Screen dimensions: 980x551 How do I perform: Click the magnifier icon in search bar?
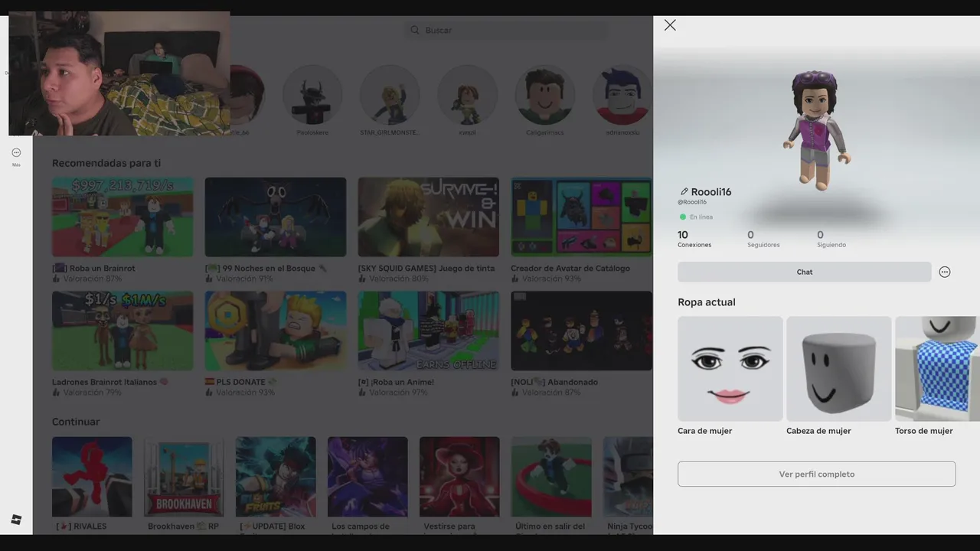(415, 30)
